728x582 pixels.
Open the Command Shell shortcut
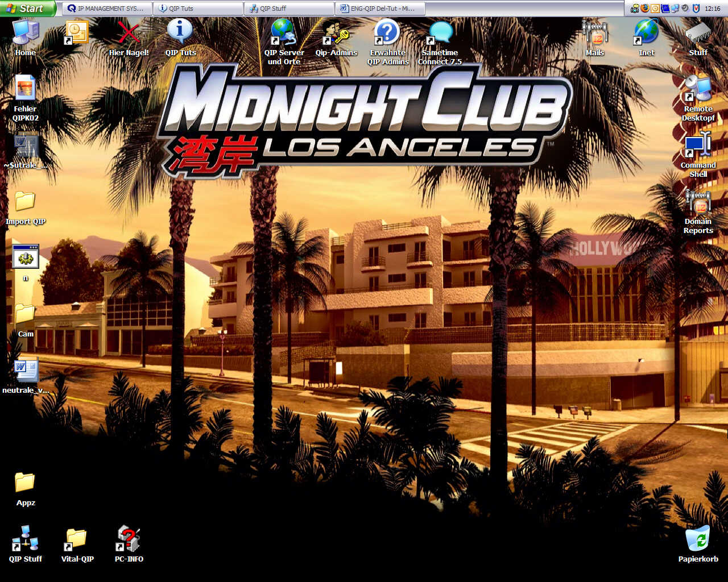(698, 155)
